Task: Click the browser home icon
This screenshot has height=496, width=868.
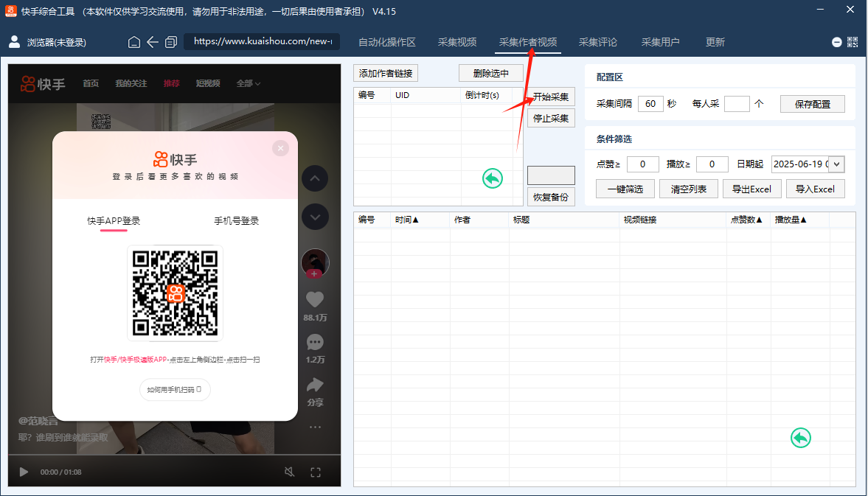Action: 134,42
